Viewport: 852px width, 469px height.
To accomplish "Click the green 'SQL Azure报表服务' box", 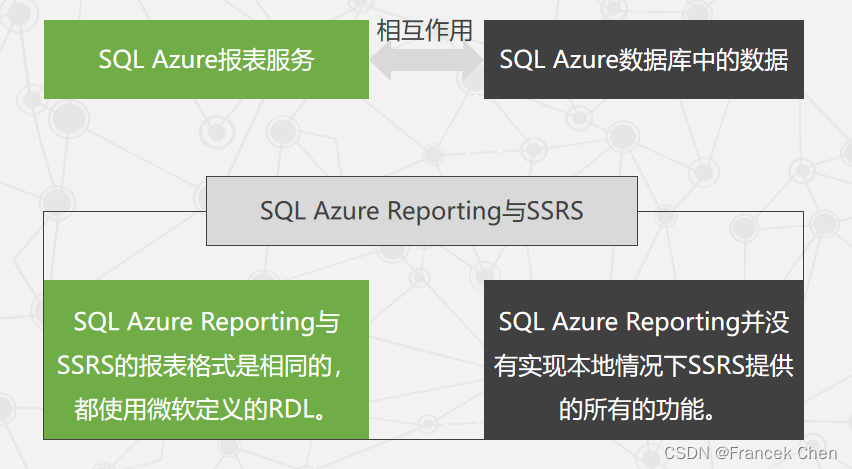I will pos(206,60).
